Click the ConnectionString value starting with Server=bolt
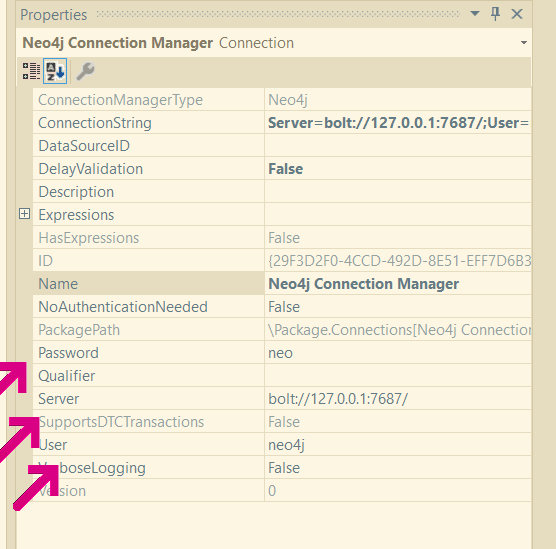The image size is (556, 549). pos(398,123)
